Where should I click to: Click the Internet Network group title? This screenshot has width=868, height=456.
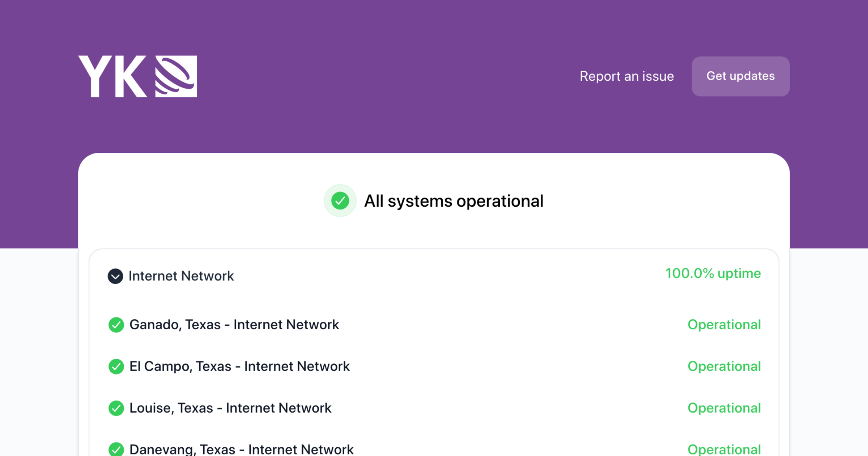point(181,276)
